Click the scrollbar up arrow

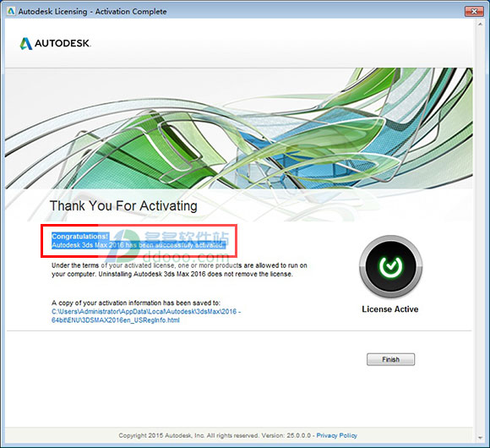[x=480, y=24]
